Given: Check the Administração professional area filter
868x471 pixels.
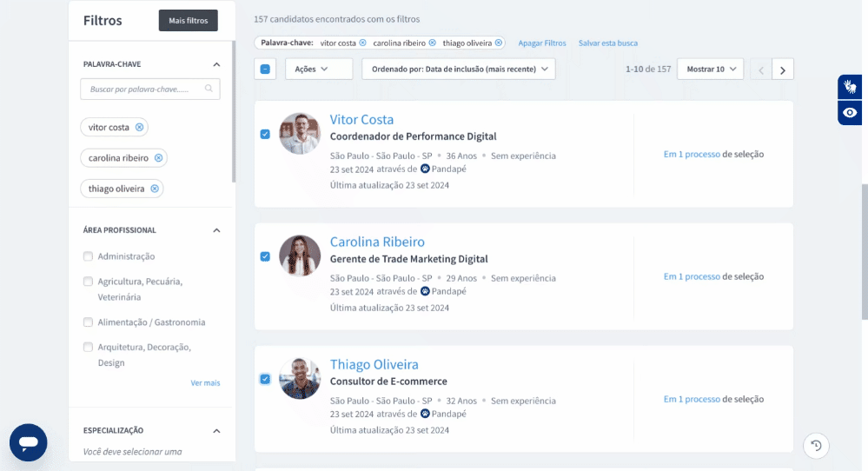Looking at the screenshot, I should pos(88,256).
